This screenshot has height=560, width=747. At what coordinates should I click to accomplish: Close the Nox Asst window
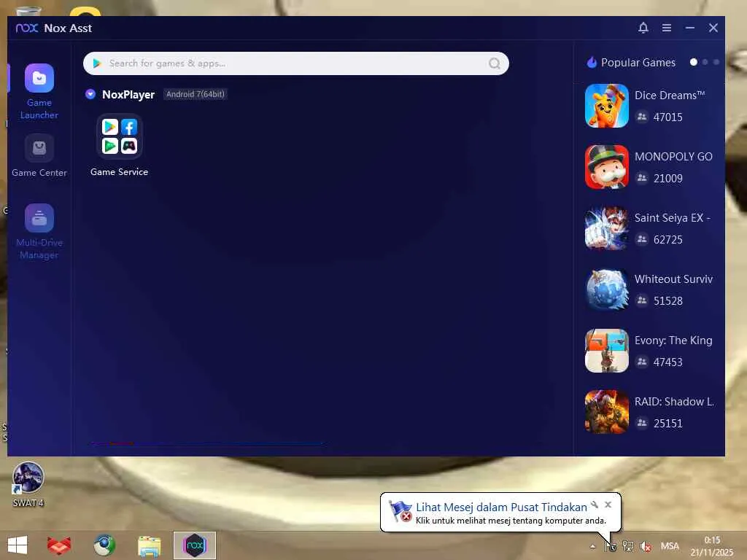[713, 28]
